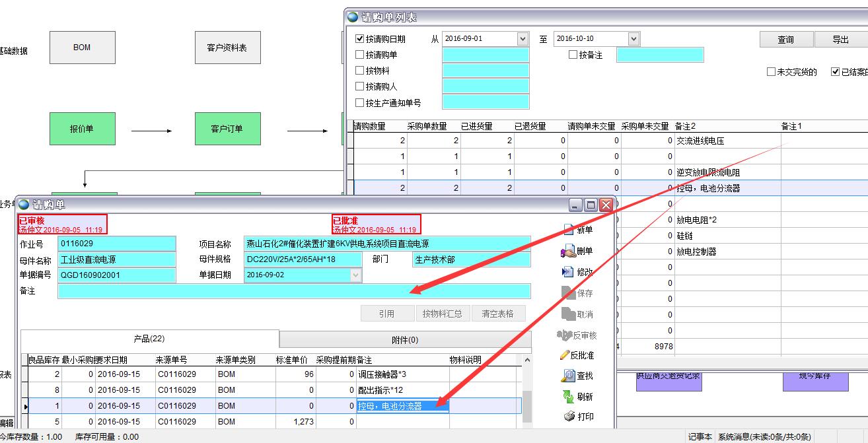The width and height of the screenshot is (868, 443).
Task: Uncheck the 按请购日期 checkbox
Action: (360, 39)
